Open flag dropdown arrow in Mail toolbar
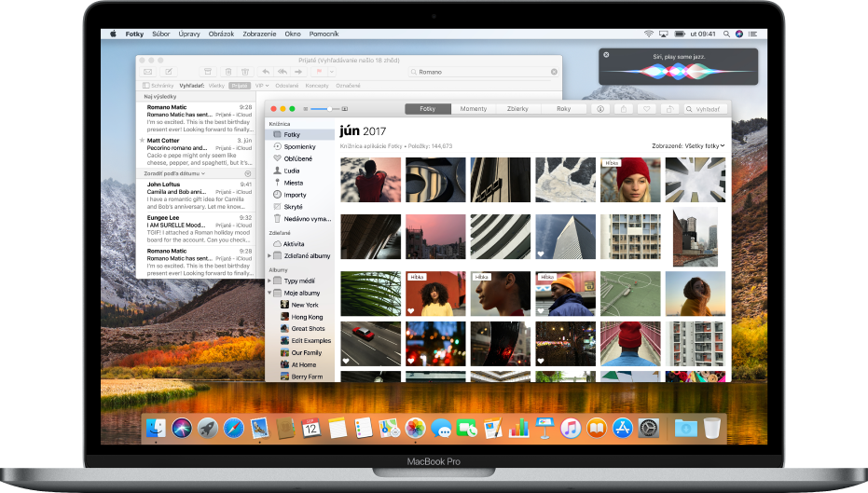868x493 pixels. click(x=332, y=72)
